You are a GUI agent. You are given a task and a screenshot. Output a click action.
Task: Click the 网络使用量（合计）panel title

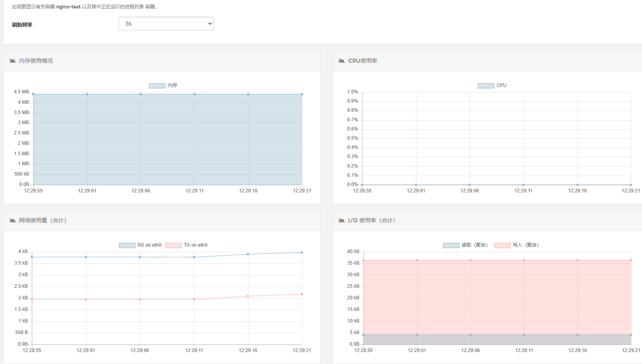[43, 220]
